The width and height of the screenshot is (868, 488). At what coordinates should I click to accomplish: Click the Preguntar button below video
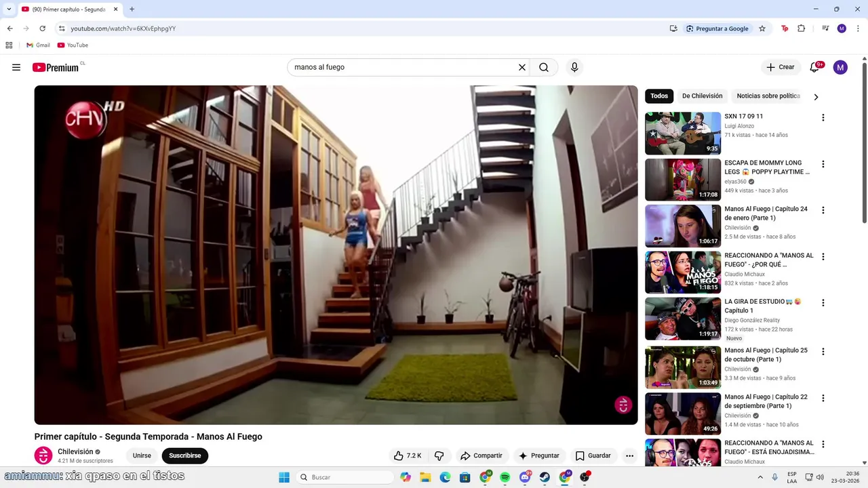click(x=539, y=455)
